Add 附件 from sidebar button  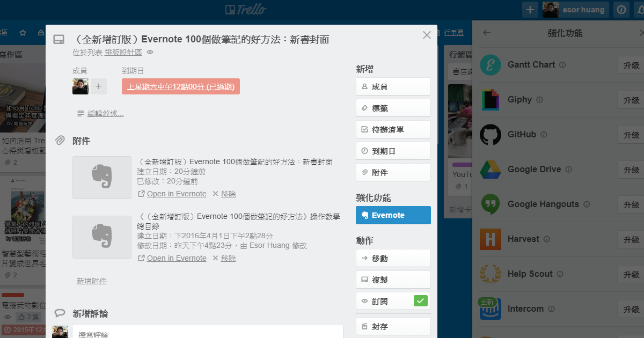393,172
